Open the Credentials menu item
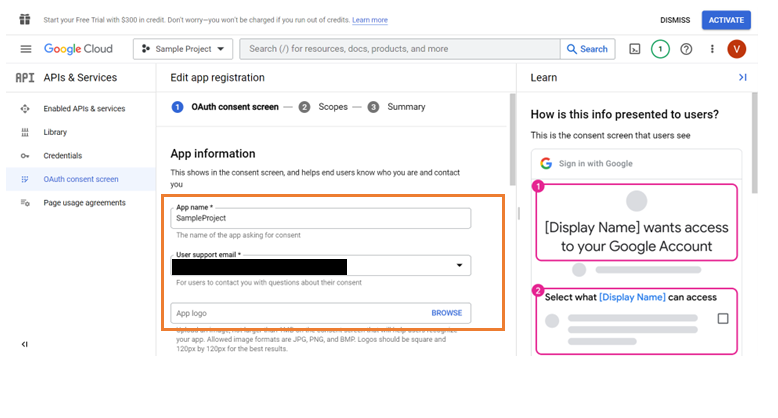The height and width of the screenshot is (418, 778). tap(62, 156)
